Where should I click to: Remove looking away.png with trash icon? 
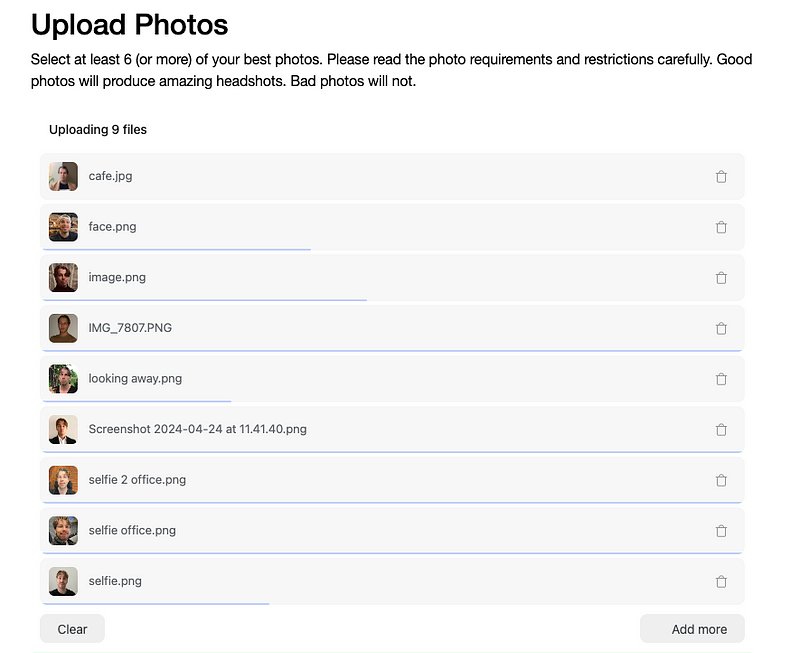[x=721, y=379]
